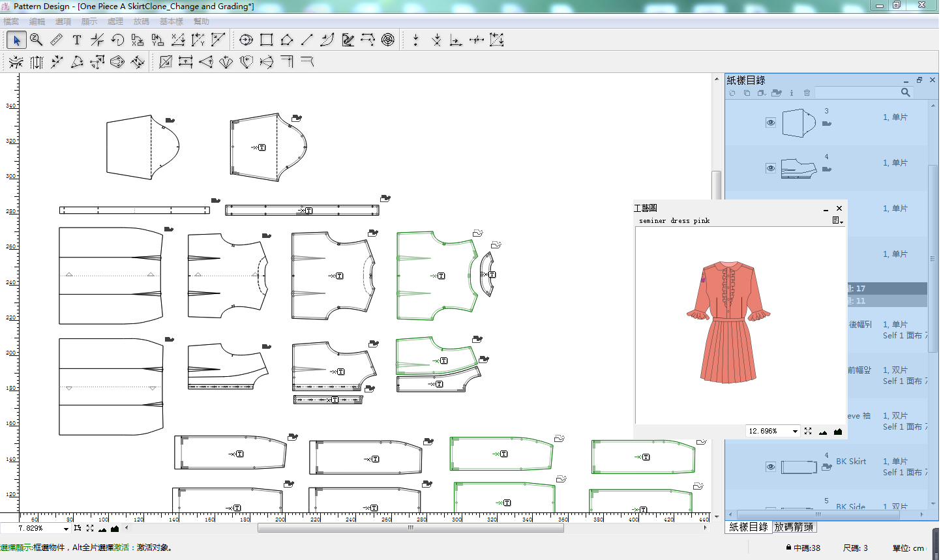Image resolution: width=941 pixels, height=560 pixels.
Task: Click the info icon in pattern list toolbar
Action: 792,93
